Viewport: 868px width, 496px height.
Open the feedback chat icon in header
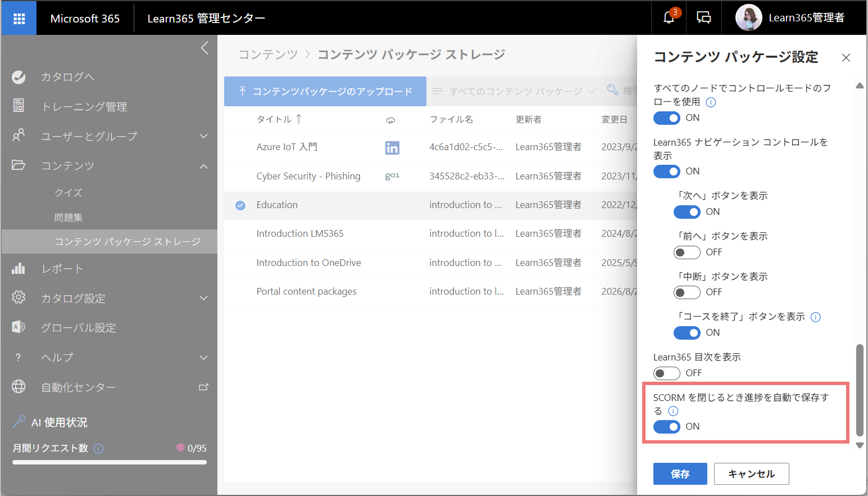tap(703, 18)
